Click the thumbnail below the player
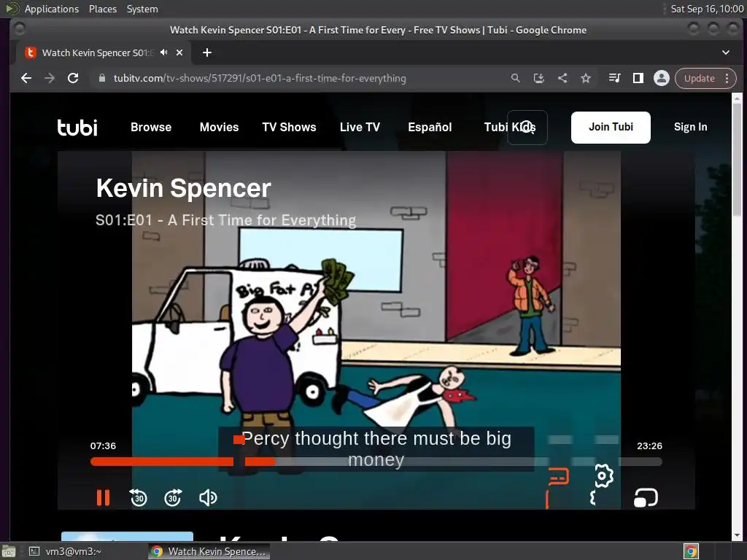 [127, 536]
